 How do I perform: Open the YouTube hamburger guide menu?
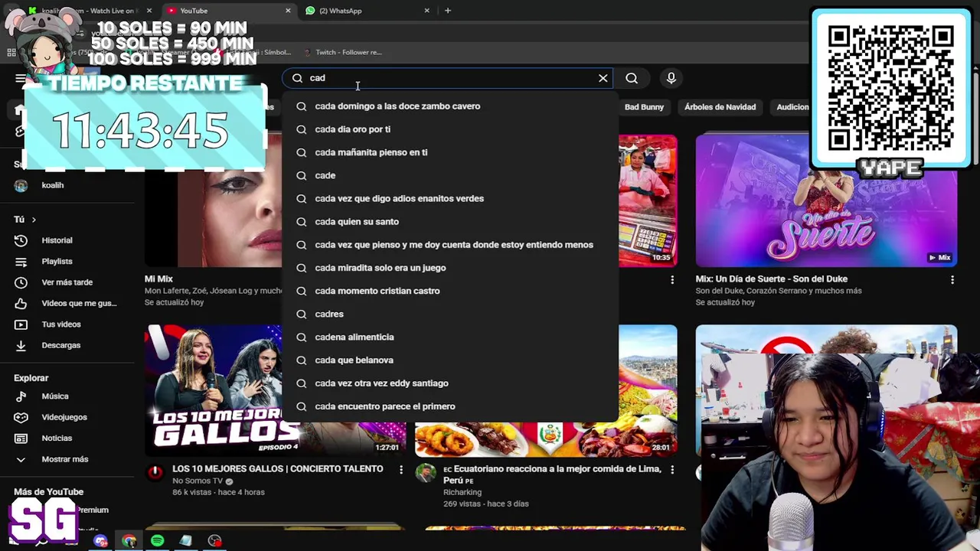(x=20, y=78)
